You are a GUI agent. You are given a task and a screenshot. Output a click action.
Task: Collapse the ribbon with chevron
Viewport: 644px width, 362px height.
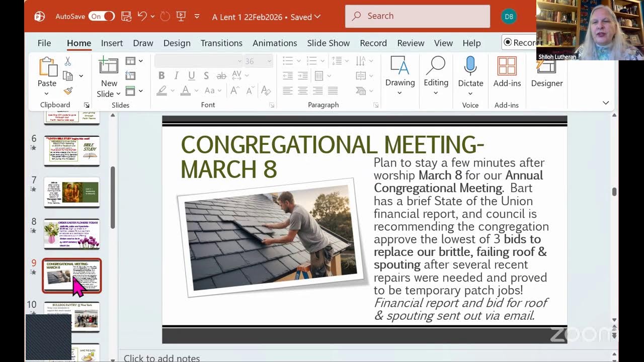tap(606, 103)
